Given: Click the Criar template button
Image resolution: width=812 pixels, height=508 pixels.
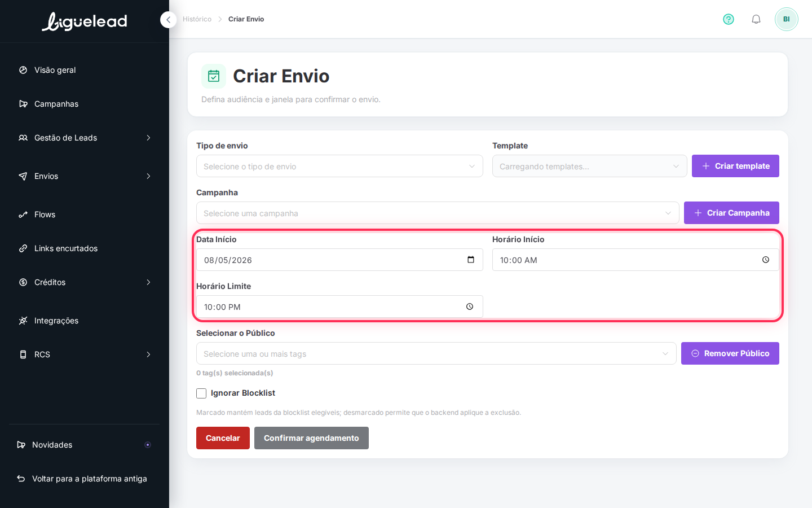Looking at the screenshot, I should 735,166.
